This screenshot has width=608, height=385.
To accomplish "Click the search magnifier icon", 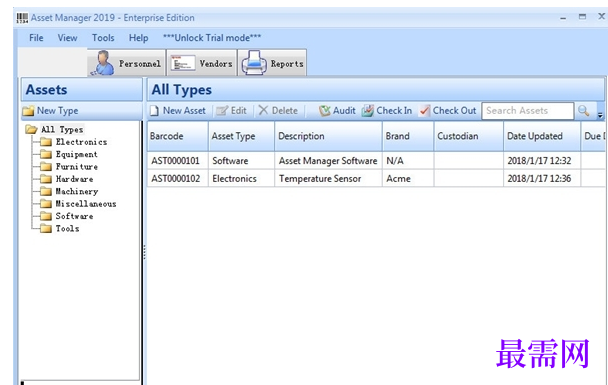I will coord(584,110).
